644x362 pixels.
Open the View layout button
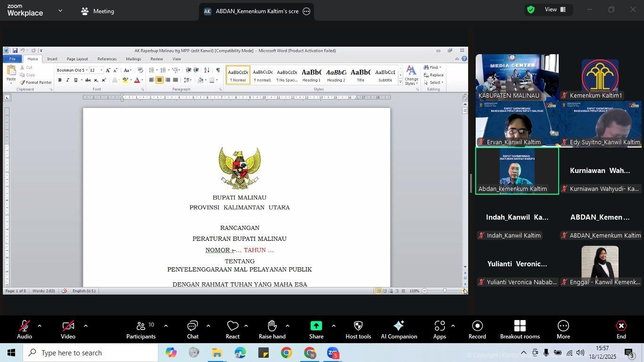(x=555, y=9)
